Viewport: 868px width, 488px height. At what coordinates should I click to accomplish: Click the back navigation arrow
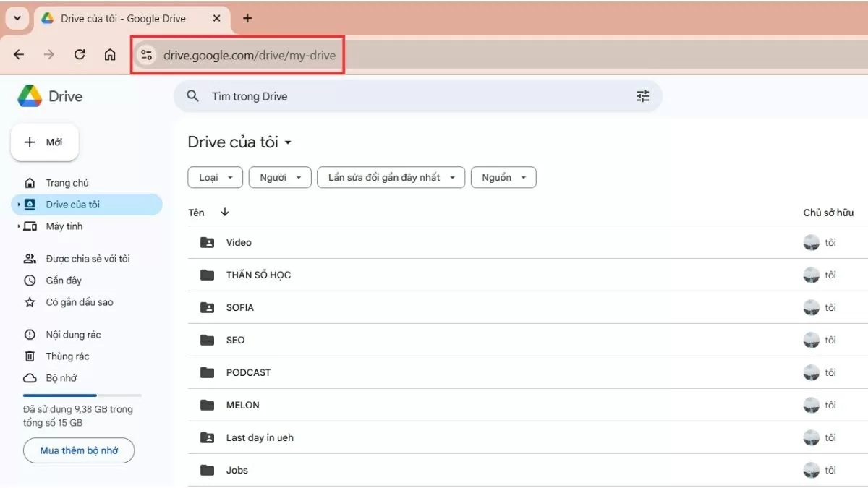19,55
